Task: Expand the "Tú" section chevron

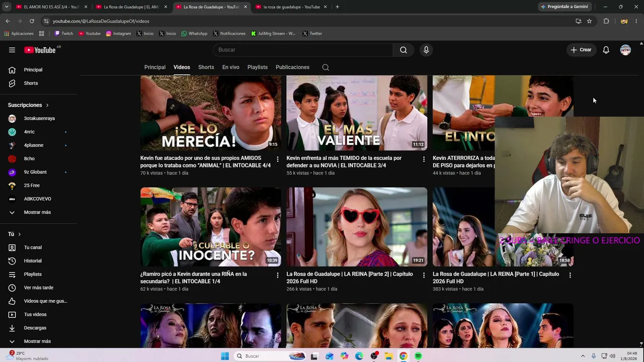Action: (20, 234)
